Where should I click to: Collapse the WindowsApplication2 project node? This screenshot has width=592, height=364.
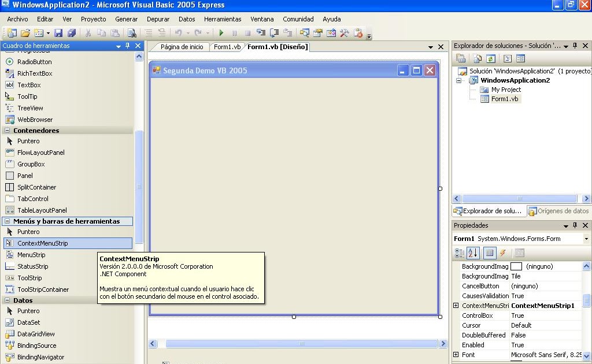[458, 80]
